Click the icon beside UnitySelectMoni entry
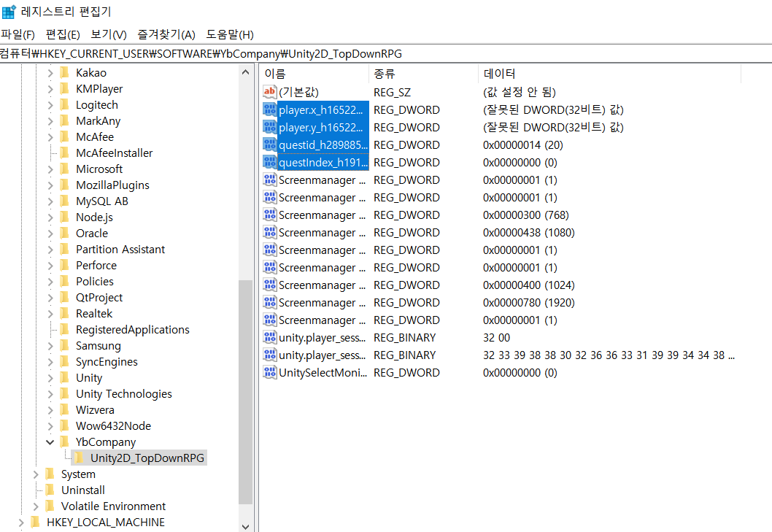Viewport: 772px width, 532px height. 269,372
